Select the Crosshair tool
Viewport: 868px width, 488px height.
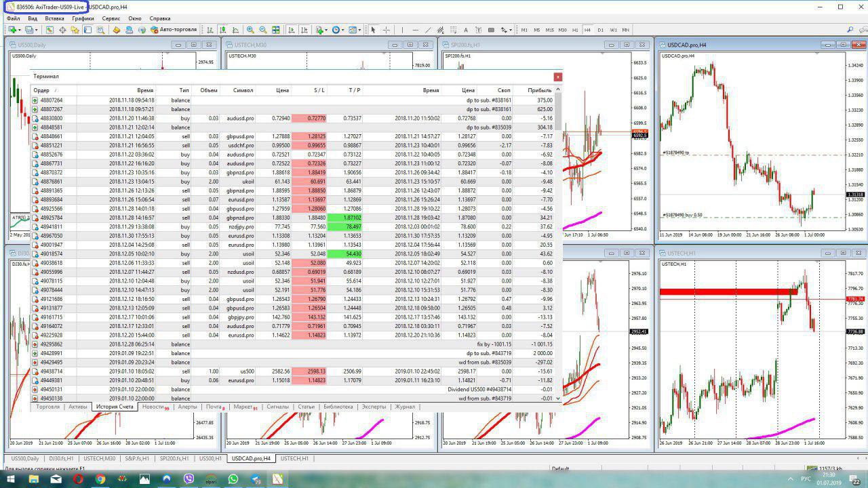click(x=387, y=30)
